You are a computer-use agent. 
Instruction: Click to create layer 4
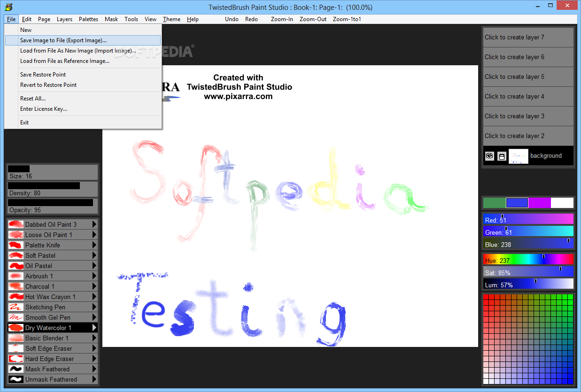pyautogui.click(x=528, y=97)
